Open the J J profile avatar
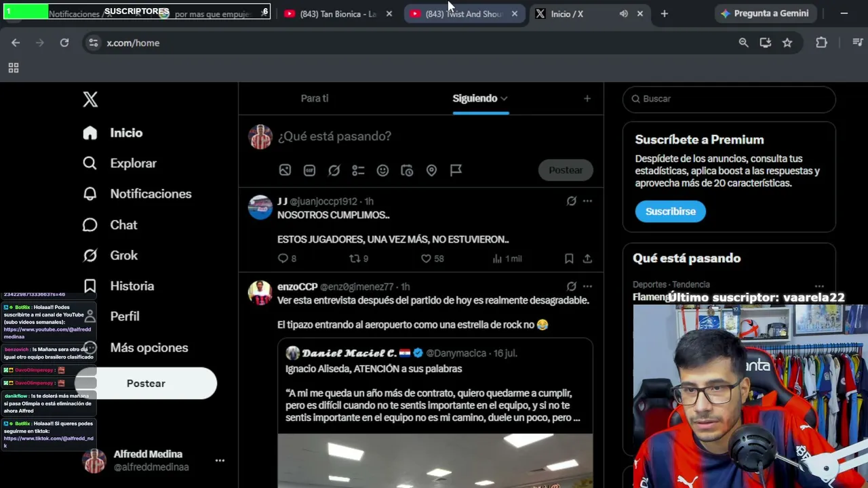The width and height of the screenshot is (868, 488). tap(260, 207)
